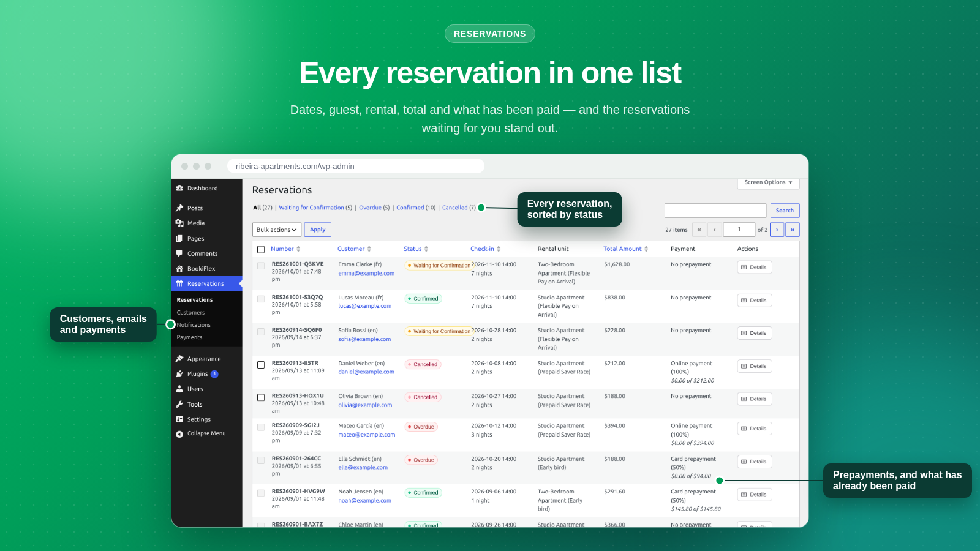Click the Collapse Menu arrow icon

(179, 434)
